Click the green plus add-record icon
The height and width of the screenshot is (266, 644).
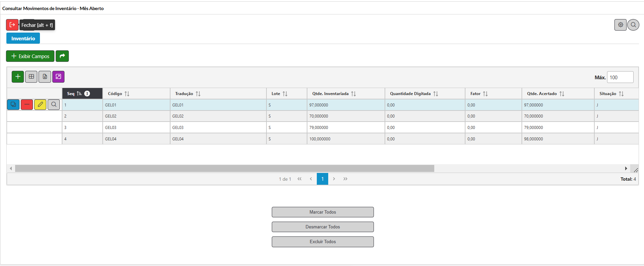coord(18,77)
